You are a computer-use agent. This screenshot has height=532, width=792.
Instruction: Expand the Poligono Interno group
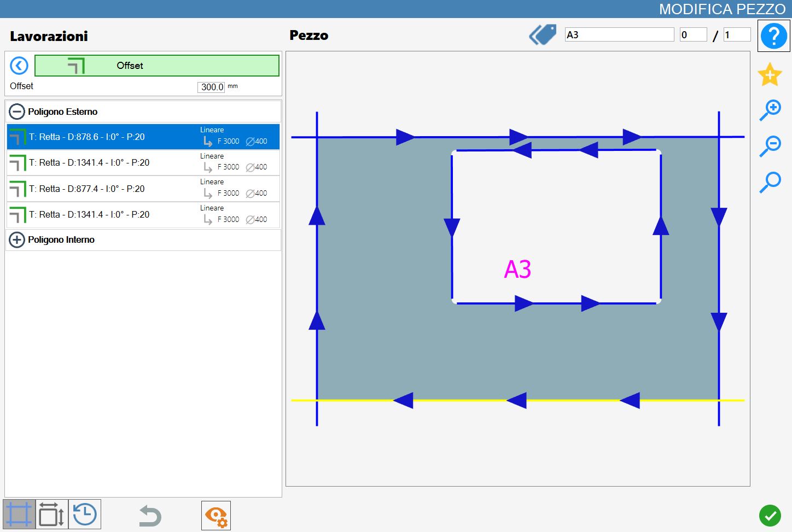pyautogui.click(x=17, y=239)
